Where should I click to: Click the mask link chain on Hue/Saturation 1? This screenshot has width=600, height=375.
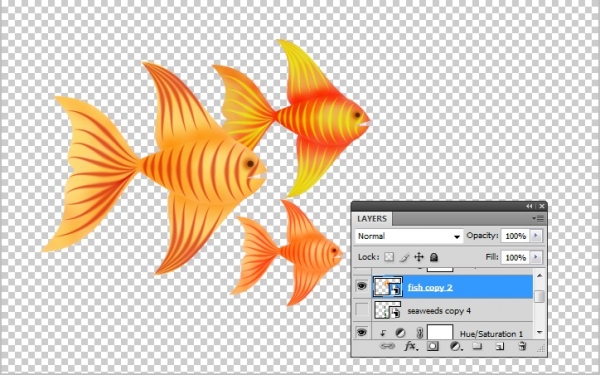pos(419,333)
